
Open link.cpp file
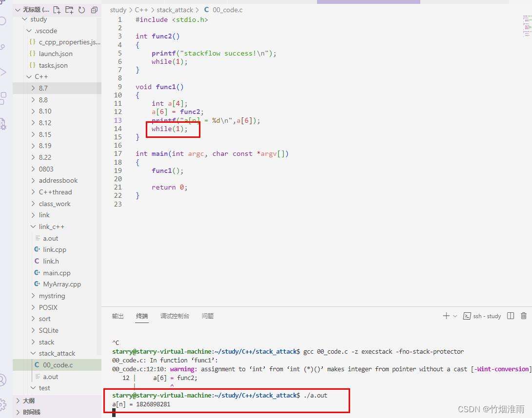[57, 249]
